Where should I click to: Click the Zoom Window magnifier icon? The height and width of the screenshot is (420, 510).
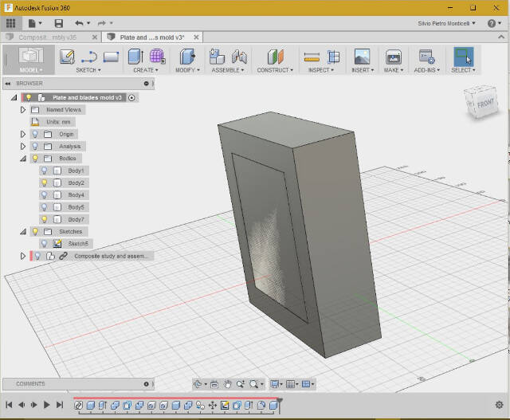[x=253, y=384]
